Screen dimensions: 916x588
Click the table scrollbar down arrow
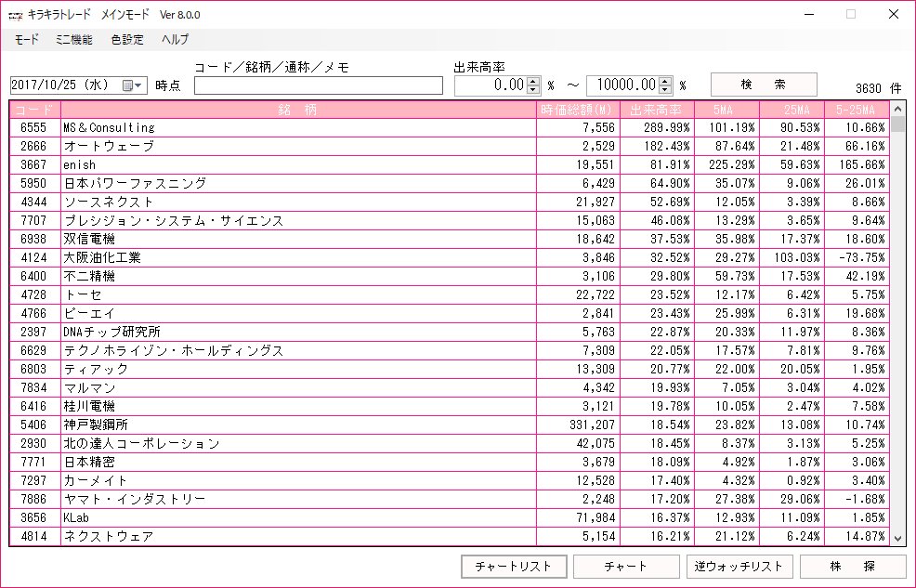click(898, 539)
